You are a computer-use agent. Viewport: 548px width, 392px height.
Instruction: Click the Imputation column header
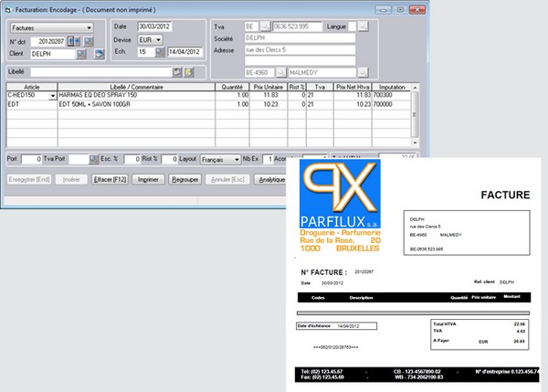pos(392,87)
